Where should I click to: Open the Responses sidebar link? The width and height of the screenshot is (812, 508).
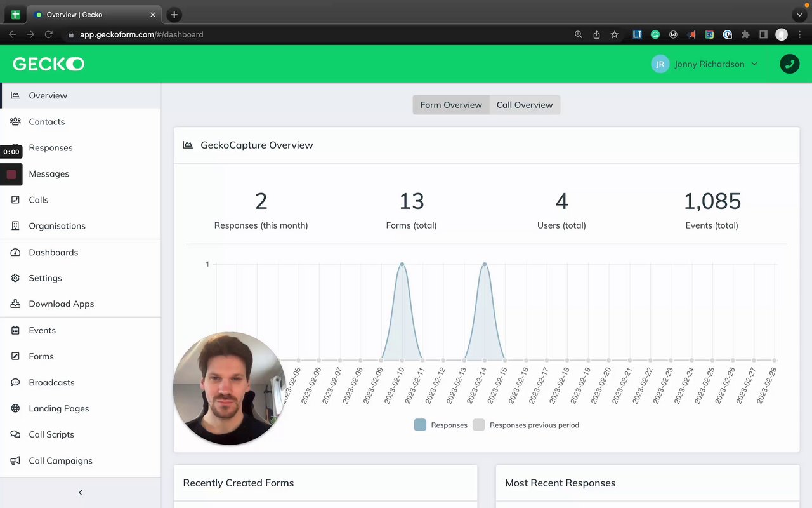[x=51, y=147]
